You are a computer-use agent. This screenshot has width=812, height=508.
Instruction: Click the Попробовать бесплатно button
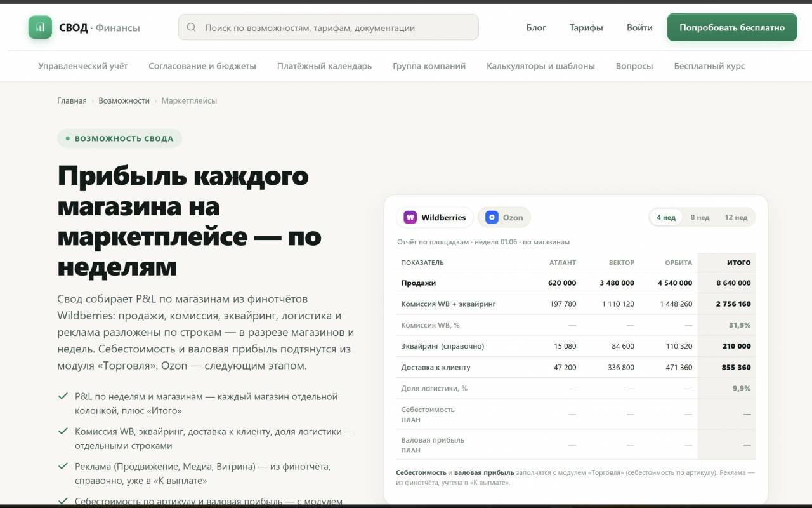point(732,27)
